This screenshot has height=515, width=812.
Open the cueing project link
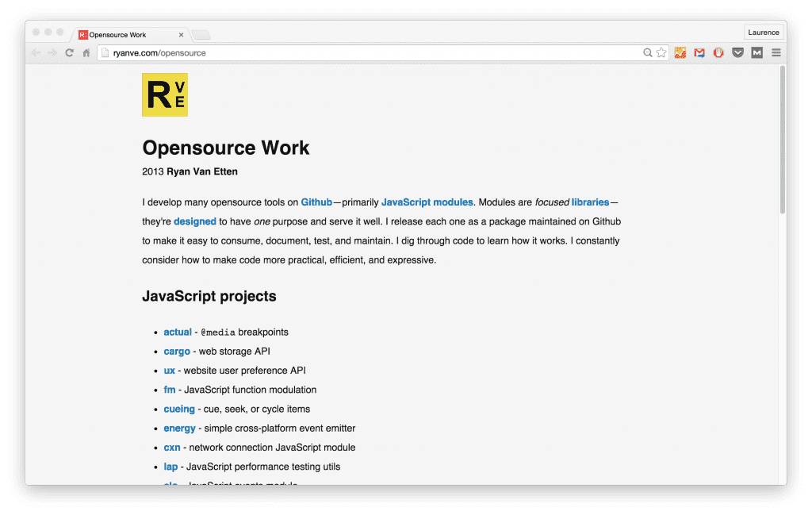(179, 409)
